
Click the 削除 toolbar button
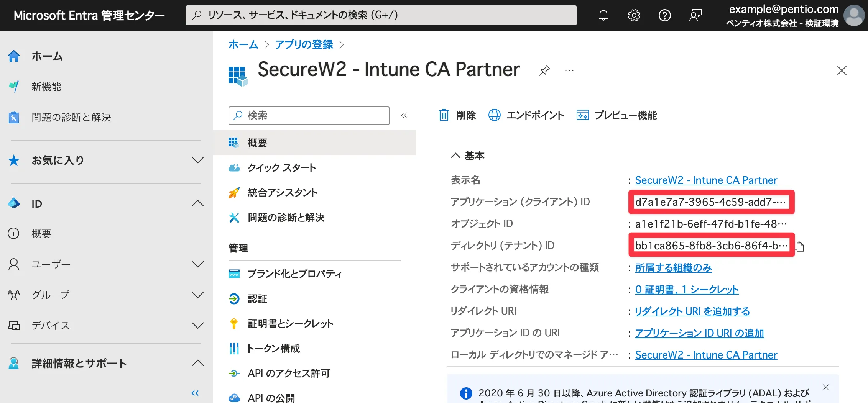tap(457, 115)
